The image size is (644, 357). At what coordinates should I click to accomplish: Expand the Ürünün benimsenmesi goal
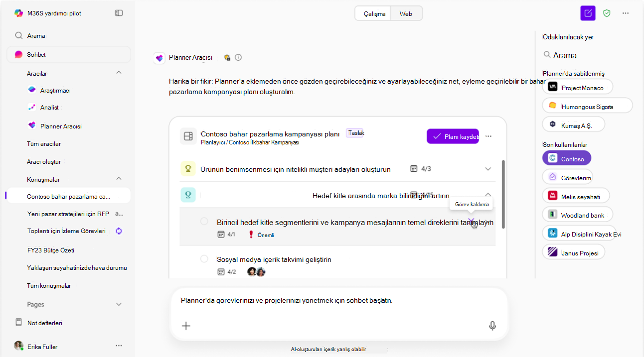488,169
